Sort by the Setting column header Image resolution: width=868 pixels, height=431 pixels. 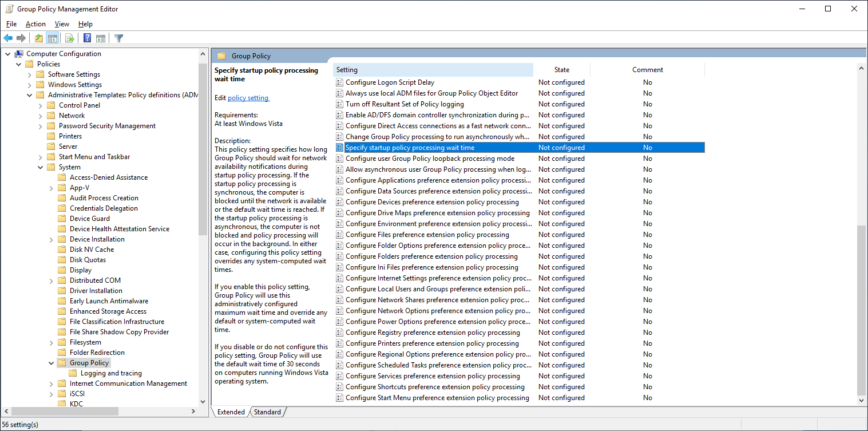pyautogui.click(x=433, y=70)
